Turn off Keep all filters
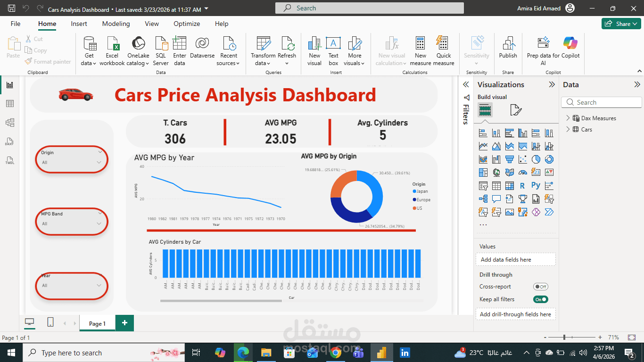 pos(540,299)
